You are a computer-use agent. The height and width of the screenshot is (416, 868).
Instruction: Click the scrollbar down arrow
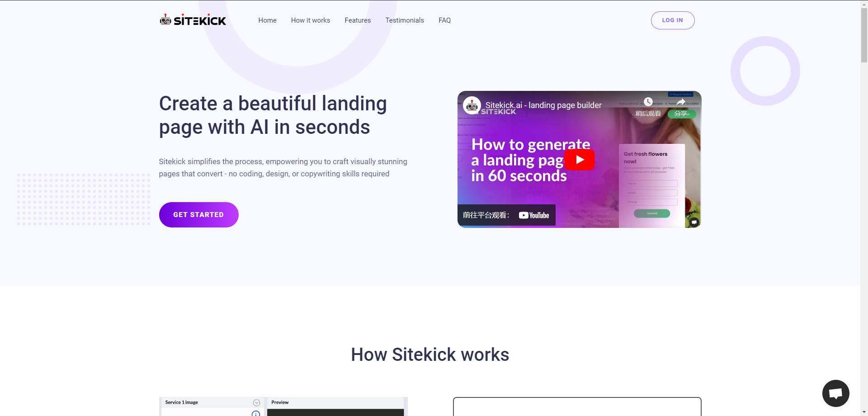864,412
